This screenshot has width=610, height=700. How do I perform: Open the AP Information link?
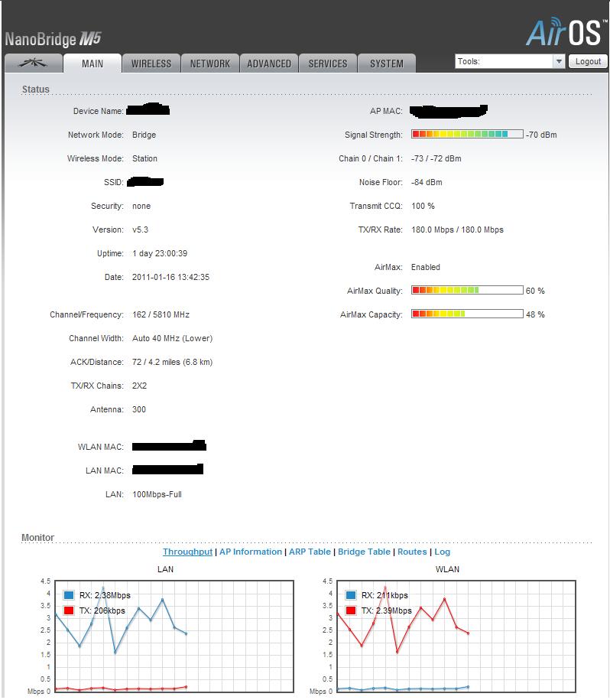[251, 552]
